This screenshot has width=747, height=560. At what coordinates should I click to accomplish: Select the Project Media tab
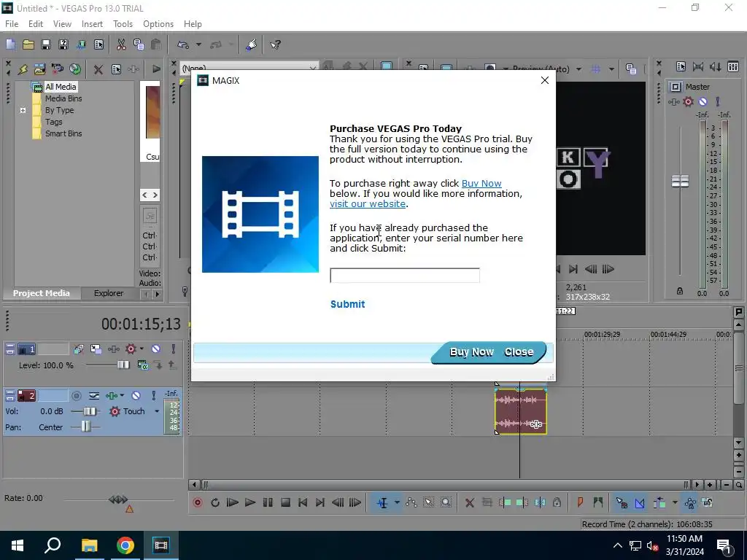pyautogui.click(x=42, y=293)
